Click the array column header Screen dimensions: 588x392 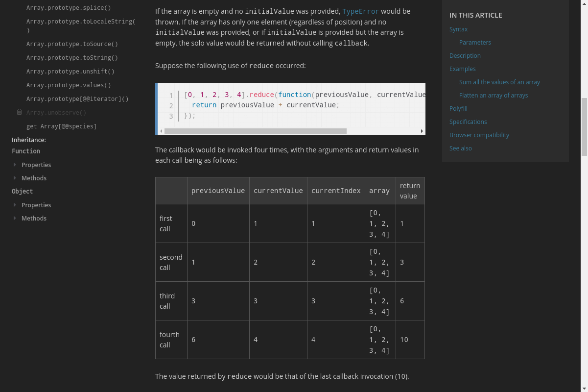click(x=379, y=191)
